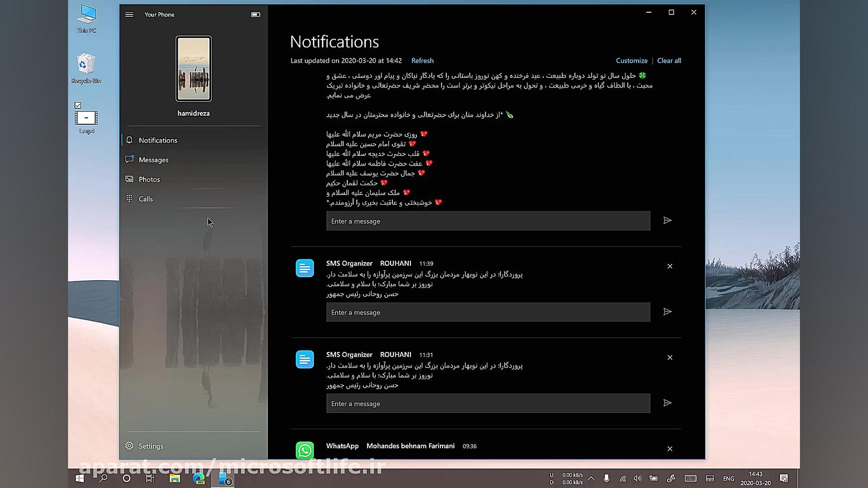Refresh the notifications list
Screen dimensions: 868x488
422,61
